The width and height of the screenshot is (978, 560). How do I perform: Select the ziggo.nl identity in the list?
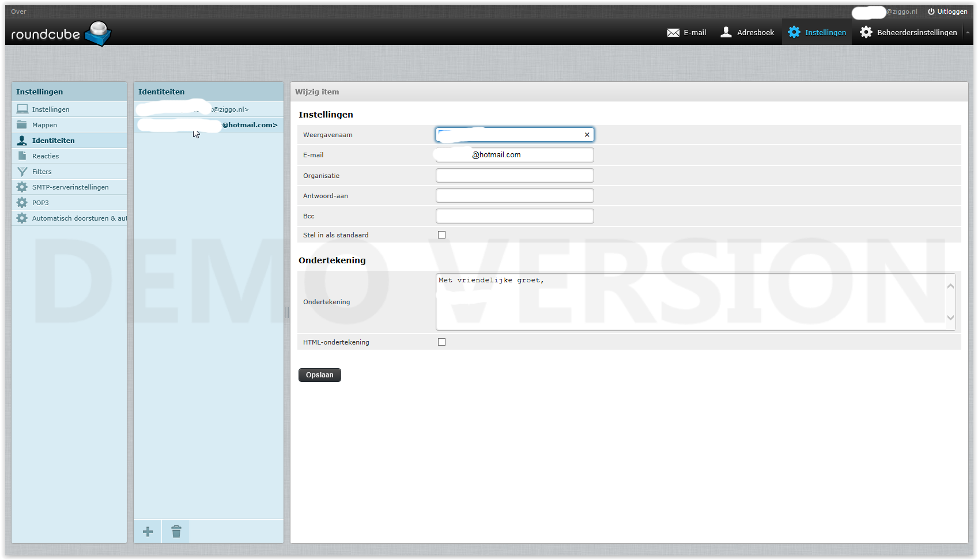(209, 109)
